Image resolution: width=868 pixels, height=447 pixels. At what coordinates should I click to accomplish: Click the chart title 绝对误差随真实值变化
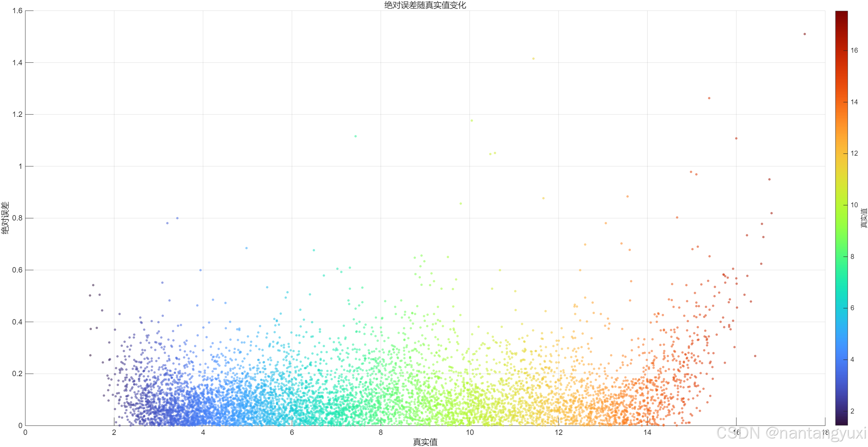(x=425, y=5)
